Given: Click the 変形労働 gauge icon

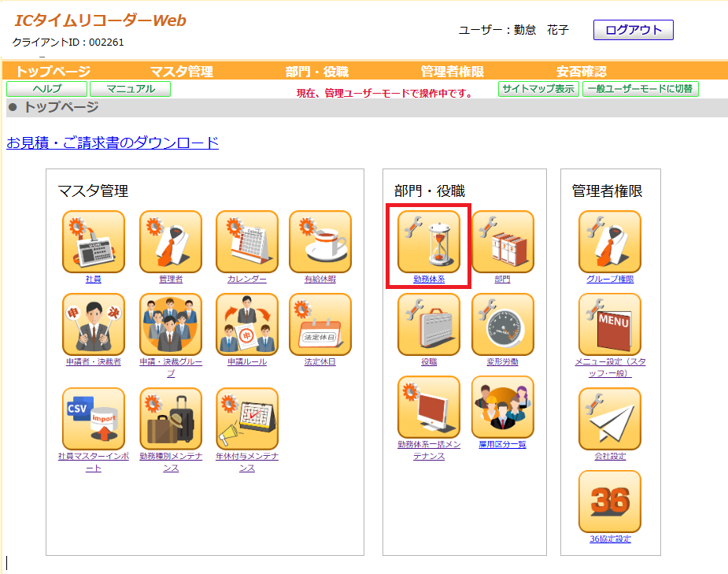Looking at the screenshot, I should (x=503, y=324).
